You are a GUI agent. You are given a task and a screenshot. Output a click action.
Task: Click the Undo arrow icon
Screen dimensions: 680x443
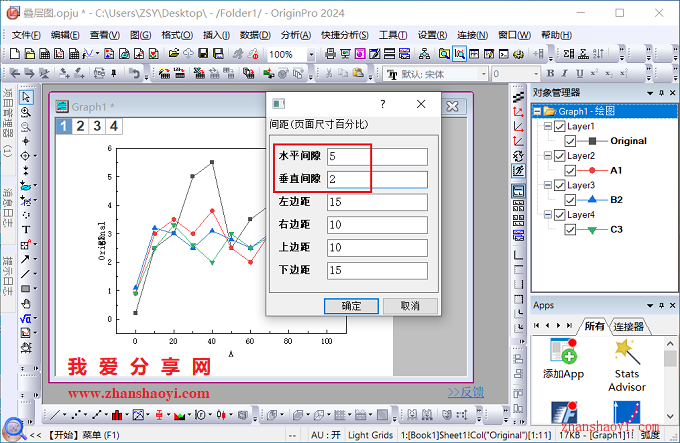135,74
